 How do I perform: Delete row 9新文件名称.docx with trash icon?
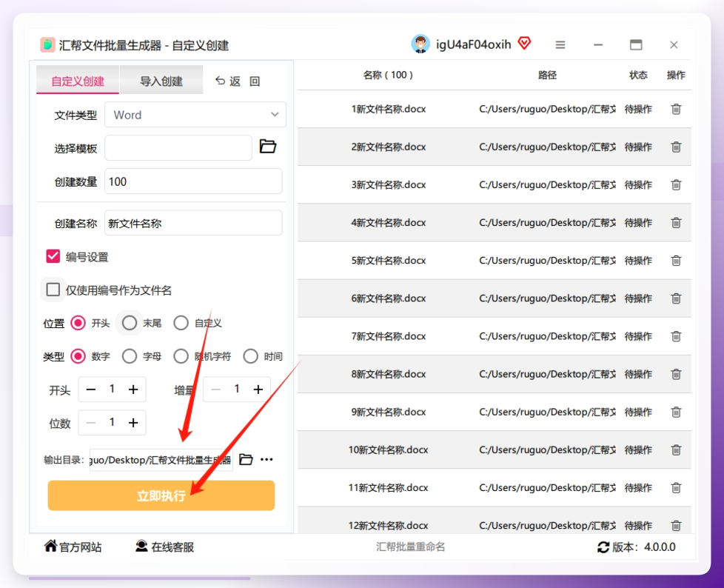pyautogui.click(x=676, y=412)
